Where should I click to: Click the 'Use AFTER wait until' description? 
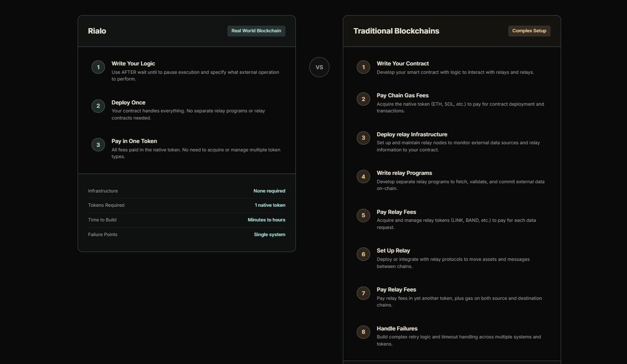(195, 75)
